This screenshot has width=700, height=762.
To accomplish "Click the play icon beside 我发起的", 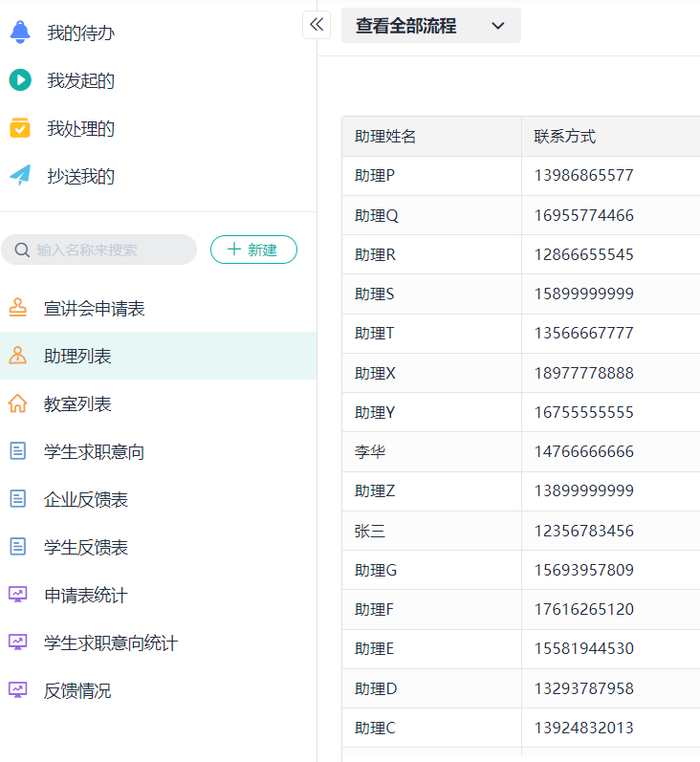I will pos(20,80).
